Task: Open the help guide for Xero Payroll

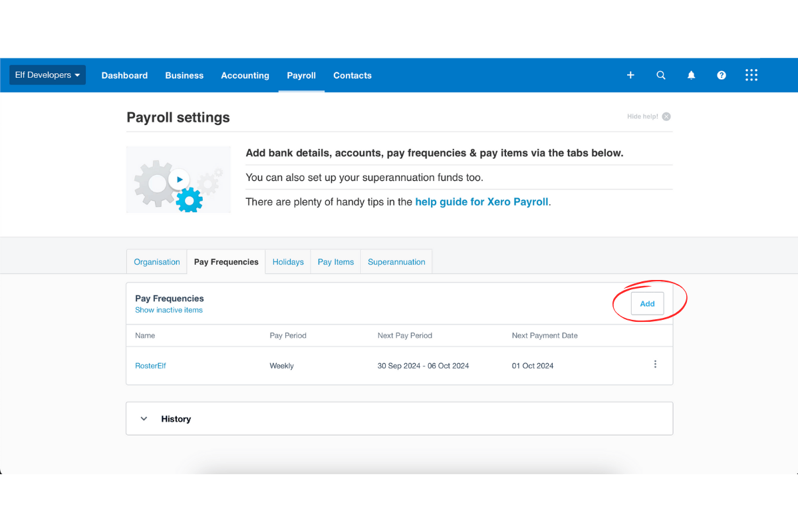Action: pyautogui.click(x=481, y=201)
